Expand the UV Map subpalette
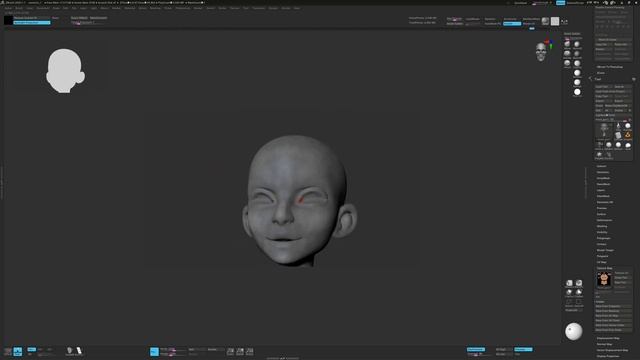 pyautogui.click(x=601, y=262)
